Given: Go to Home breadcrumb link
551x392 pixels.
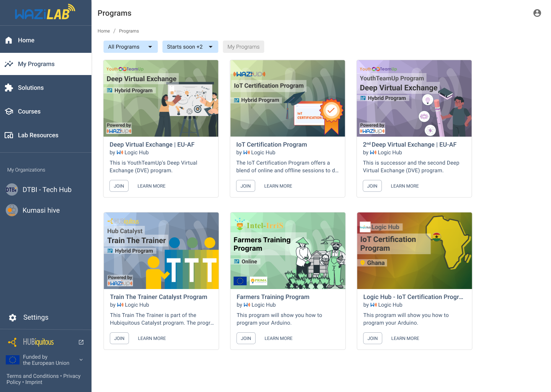Looking at the screenshot, I should (104, 31).
